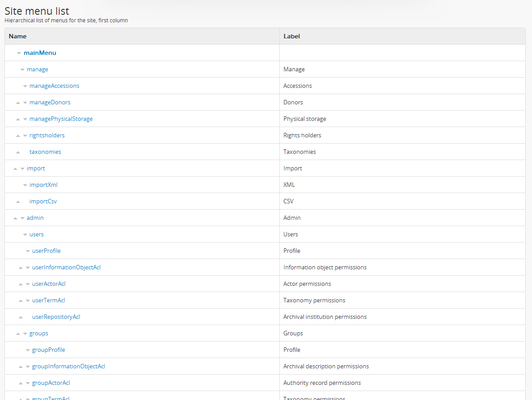
Task: Move taxonomies up using its arrow
Action: tap(18, 152)
